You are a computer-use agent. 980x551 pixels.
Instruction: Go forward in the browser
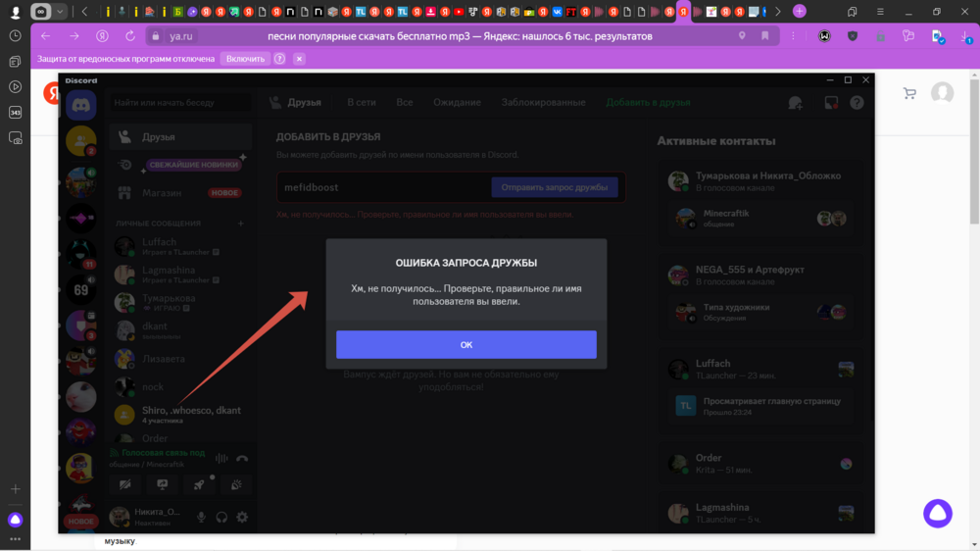point(74,36)
